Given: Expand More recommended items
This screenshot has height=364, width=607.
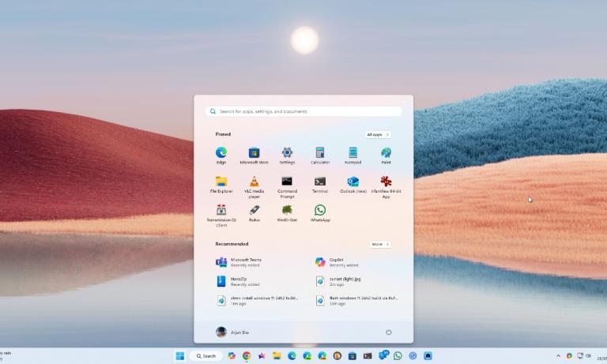Looking at the screenshot, I should tap(379, 244).
